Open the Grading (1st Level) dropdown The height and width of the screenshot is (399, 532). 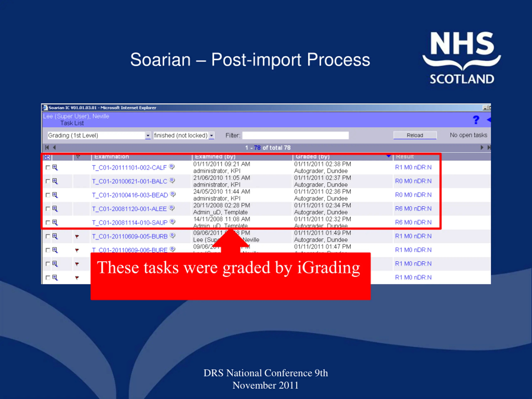[148, 135]
